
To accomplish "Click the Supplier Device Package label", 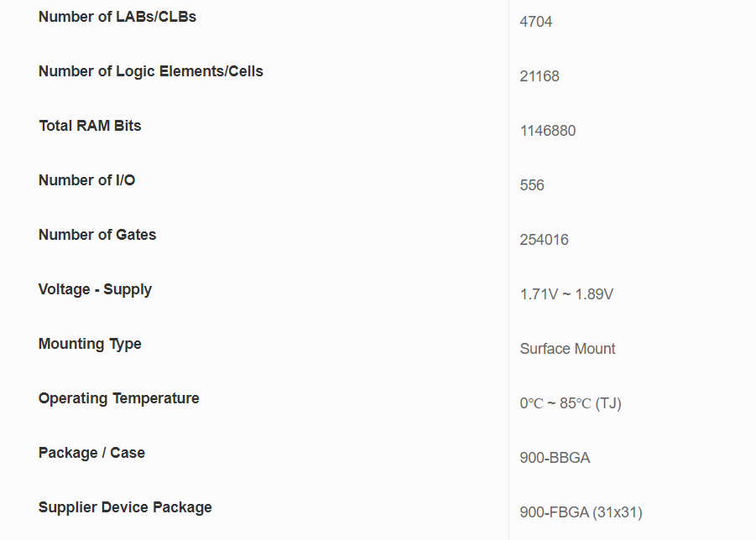I will [x=125, y=507].
